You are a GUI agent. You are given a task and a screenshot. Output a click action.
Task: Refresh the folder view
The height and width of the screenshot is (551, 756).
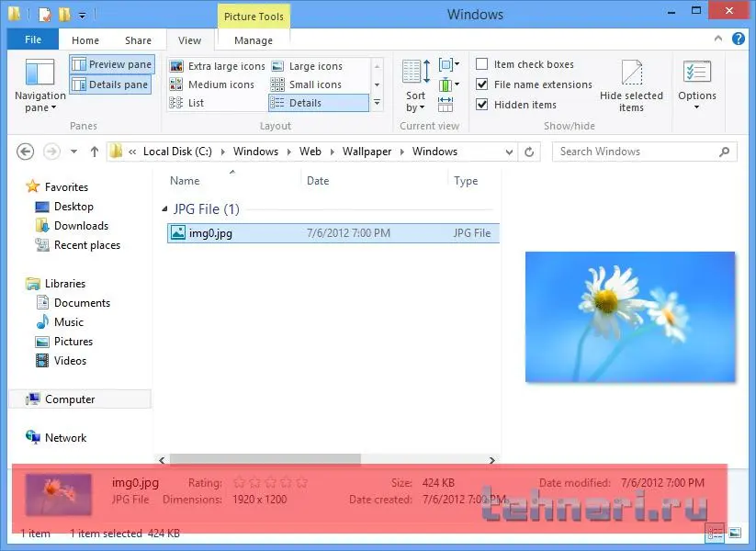(x=529, y=152)
